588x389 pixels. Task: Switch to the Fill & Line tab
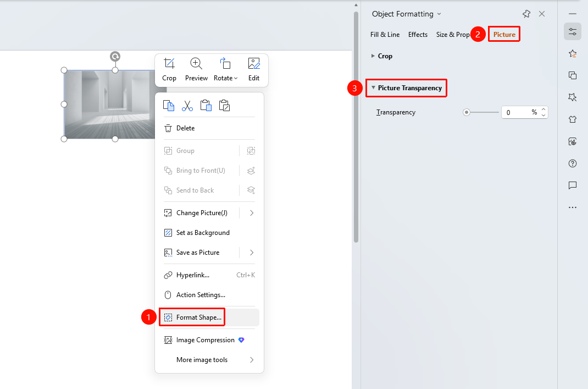click(x=385, y=35)
